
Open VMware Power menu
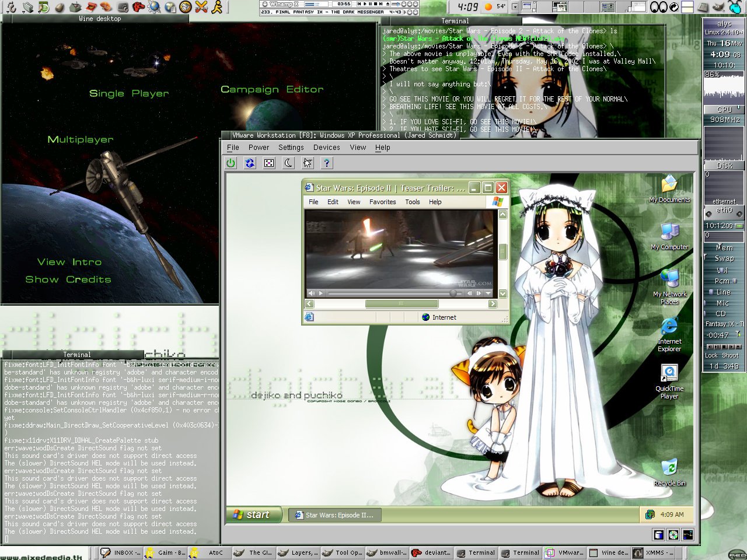(259, 148)
